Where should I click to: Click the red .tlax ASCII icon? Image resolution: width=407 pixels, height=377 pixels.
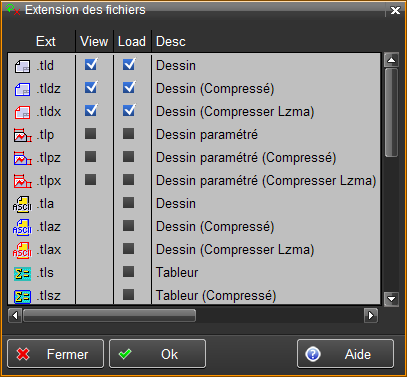22,250
